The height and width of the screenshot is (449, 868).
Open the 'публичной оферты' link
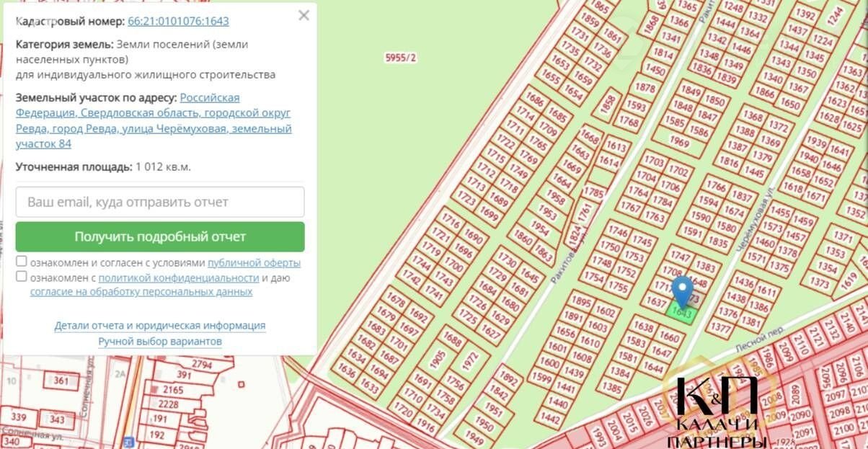click(254, 263)
